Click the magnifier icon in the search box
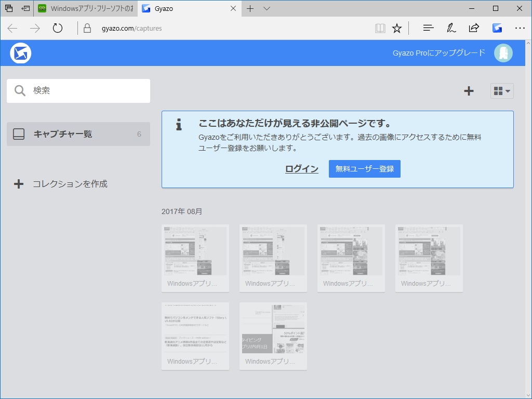Image resolution: width=532 pixels, height=399 pixels. pos(20,90)
